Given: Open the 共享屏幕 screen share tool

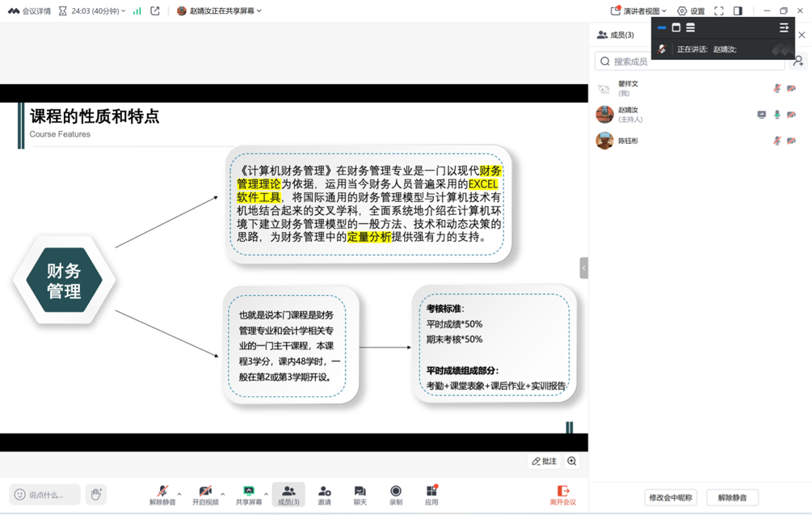Looking at the screenshot, I should [249, 492].
